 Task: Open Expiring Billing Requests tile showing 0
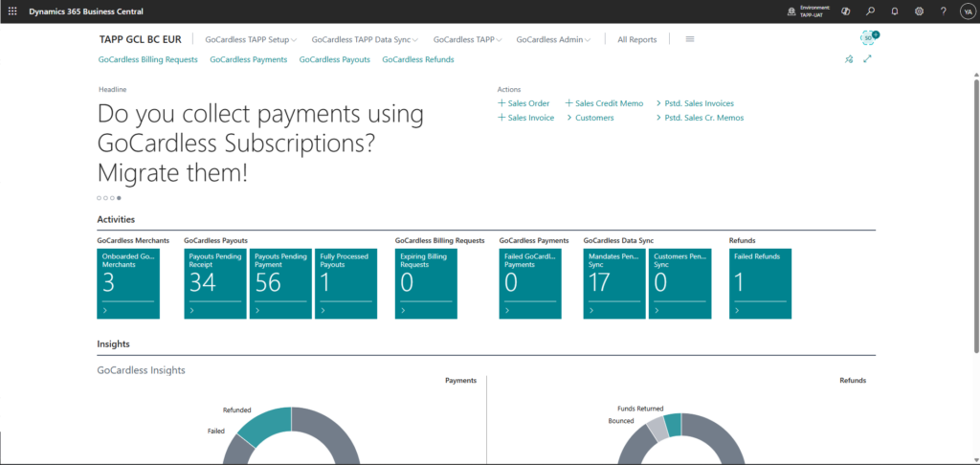tap(426, 284)
